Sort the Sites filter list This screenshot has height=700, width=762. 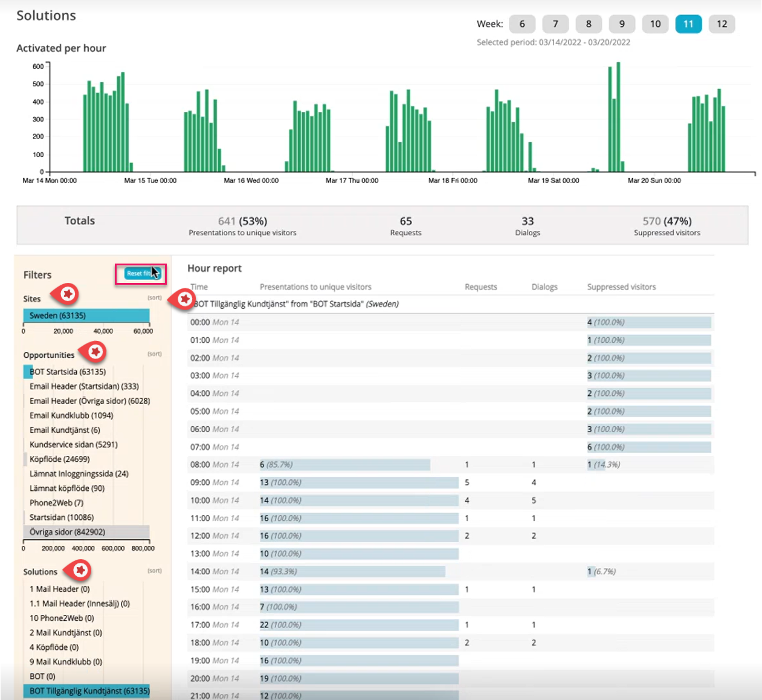155,297
